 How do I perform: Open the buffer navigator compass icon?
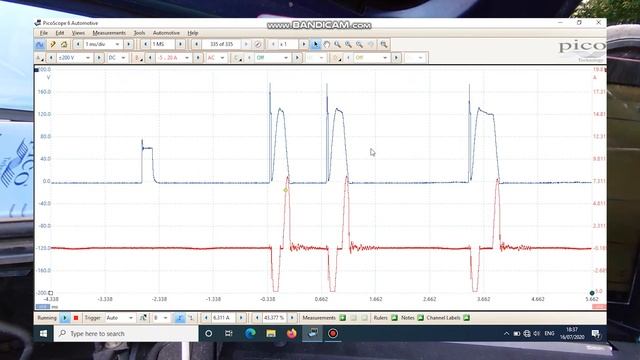click(x=258, y=44)
